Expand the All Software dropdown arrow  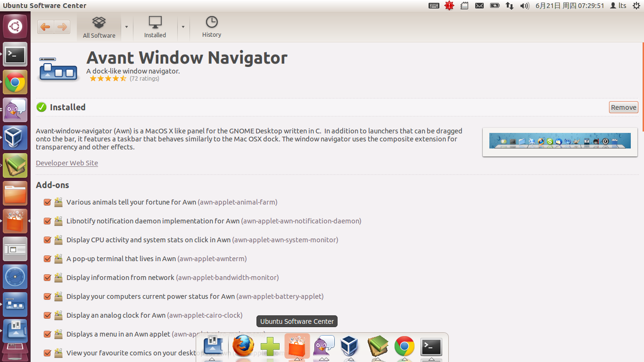tap(126, 27)
